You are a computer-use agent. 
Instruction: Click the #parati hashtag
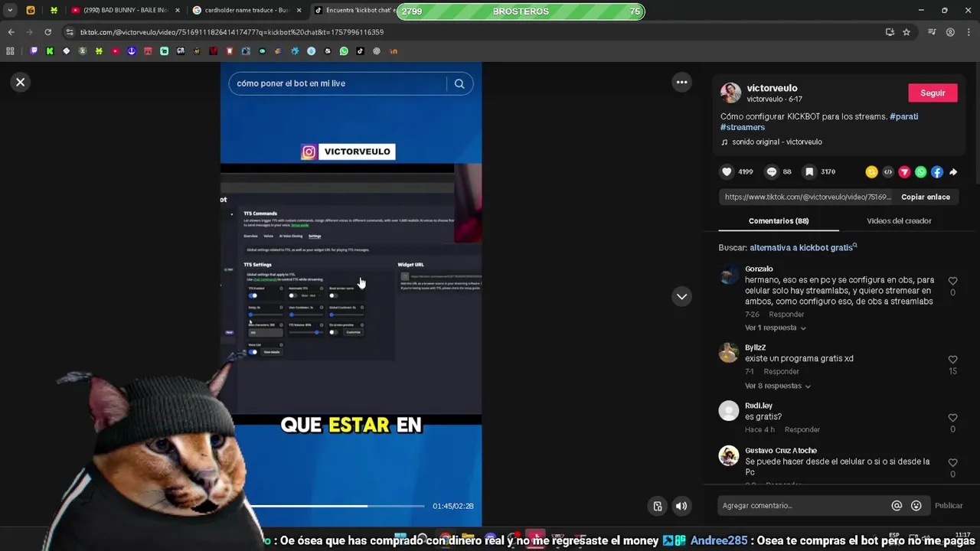(x=903, y=116)
